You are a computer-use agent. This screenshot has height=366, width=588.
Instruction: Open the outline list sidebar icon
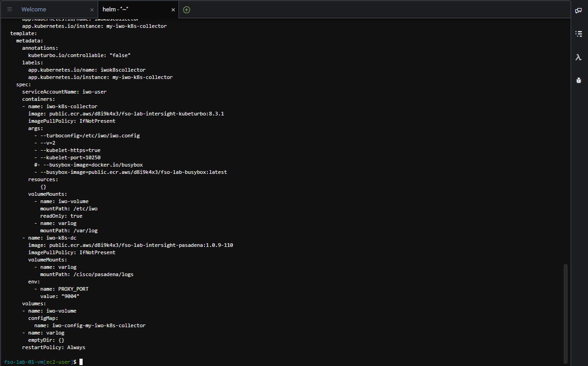(578, 33)
